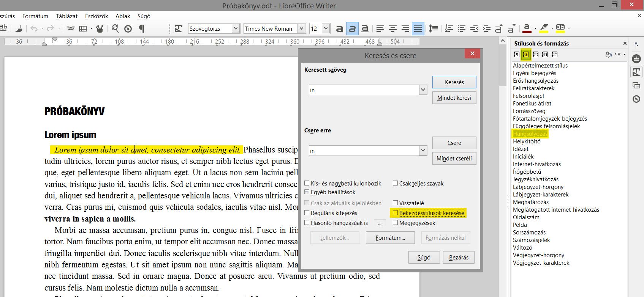Open the Formátum menu
Image resolution: width=644 pixels, height=297 pixels.
[35, 16]
